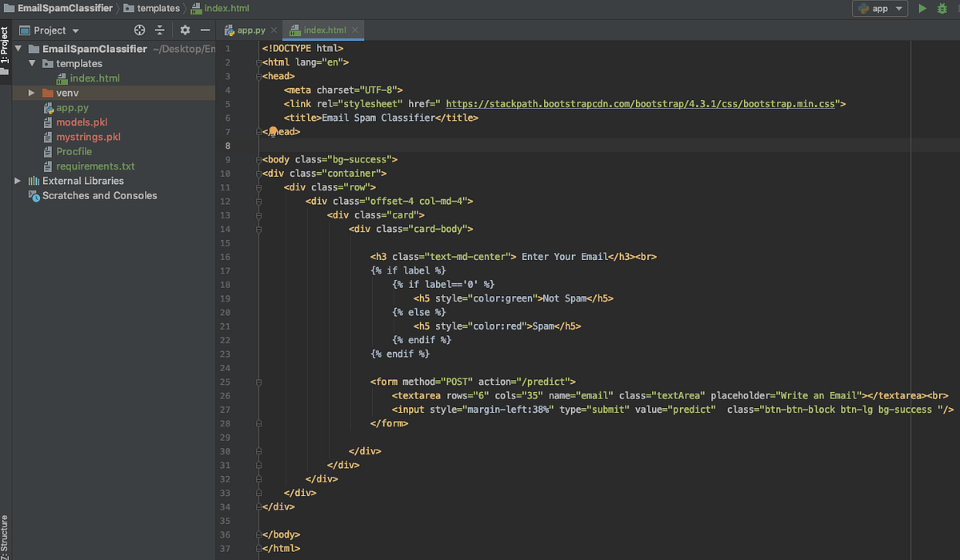Image resolution: width=960 pixels, height=560 pixels.
Task: Open the Bootstrap CDN stylesheet link
Action: 640,103
